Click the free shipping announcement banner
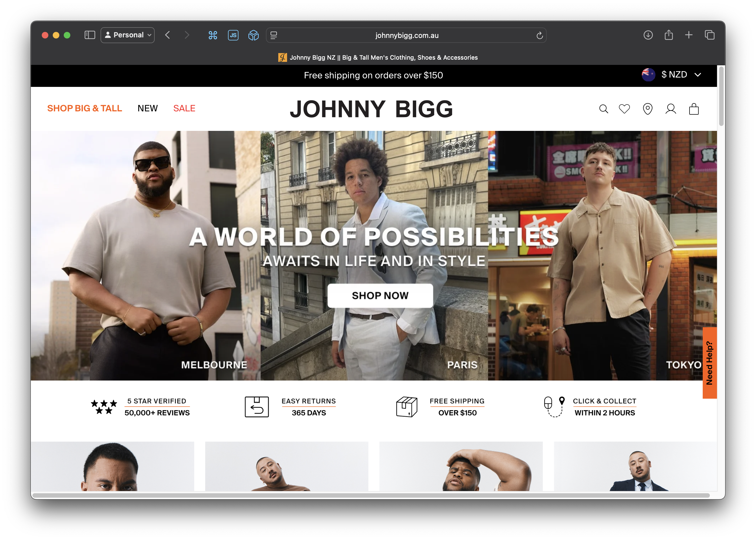Viewport: 756px width, 540px height. click(x=373, y=76)
